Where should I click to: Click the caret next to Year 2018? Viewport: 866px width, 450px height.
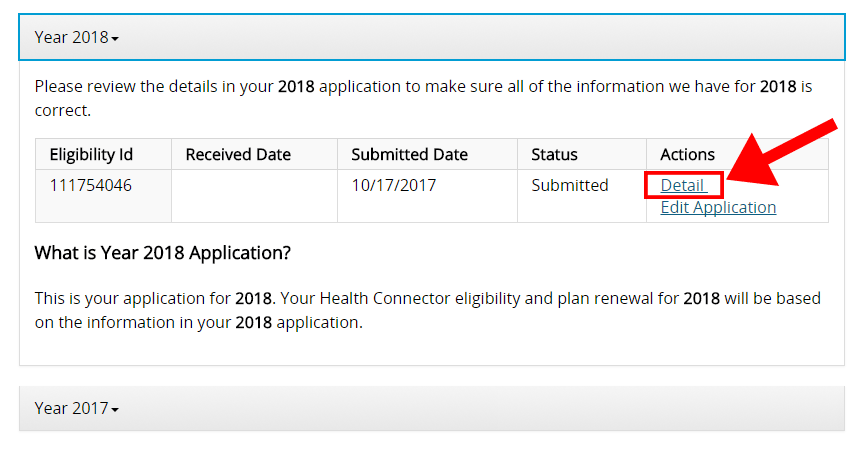(x=115, y=39)
